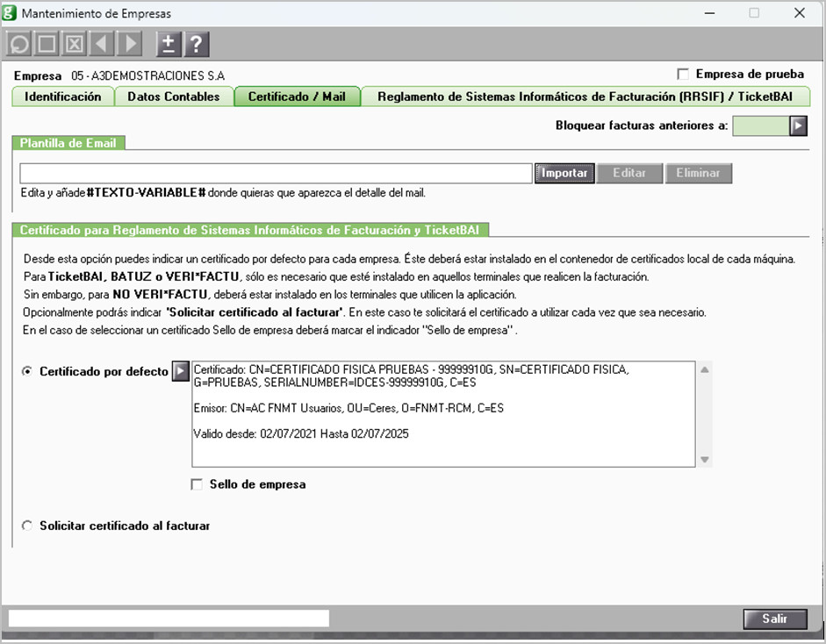Screen dimensions: 826x644
Task: Open the Bloquear facturas date picker arrow
Action: coord(798,125)
